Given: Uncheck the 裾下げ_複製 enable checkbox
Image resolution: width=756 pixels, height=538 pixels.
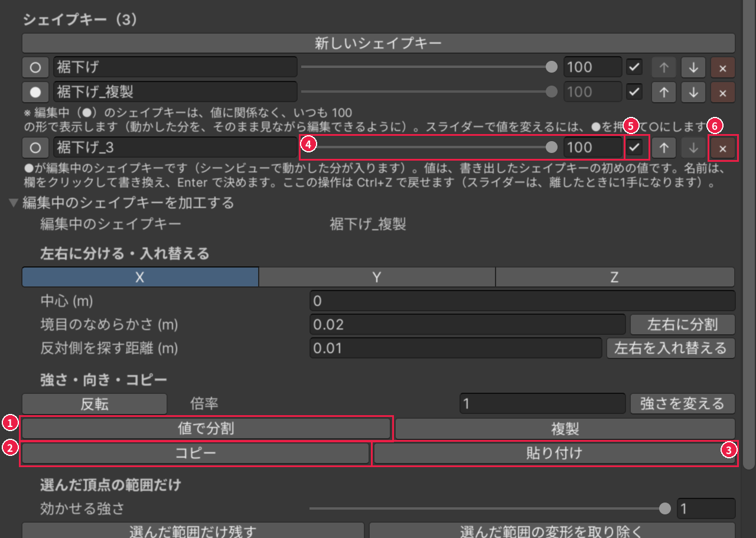Looking at the screenshot, I should 634,92.
